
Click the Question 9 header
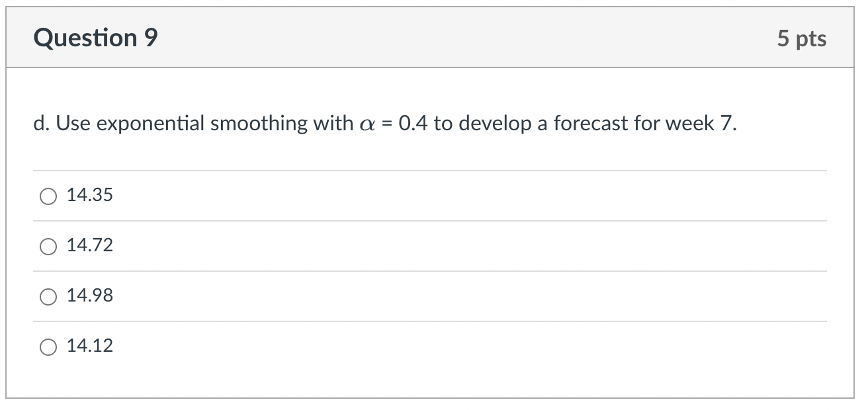click(95, 38)
